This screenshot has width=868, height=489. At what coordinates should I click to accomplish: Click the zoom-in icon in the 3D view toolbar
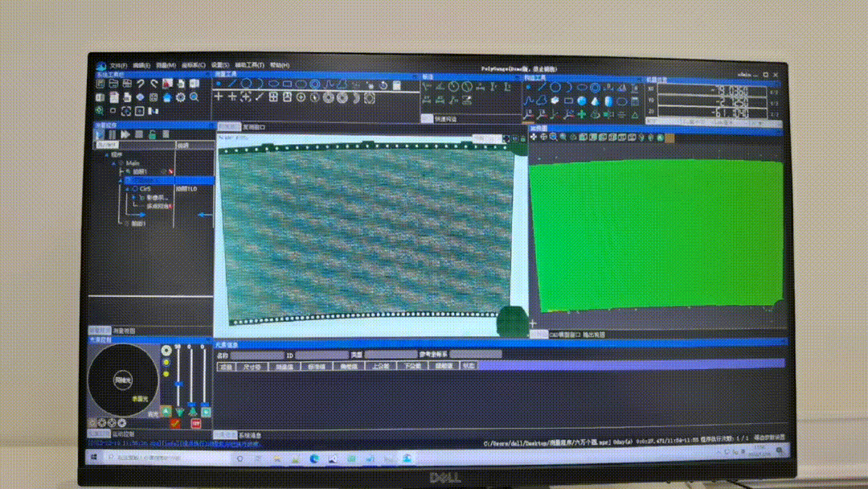coord(553,138)
